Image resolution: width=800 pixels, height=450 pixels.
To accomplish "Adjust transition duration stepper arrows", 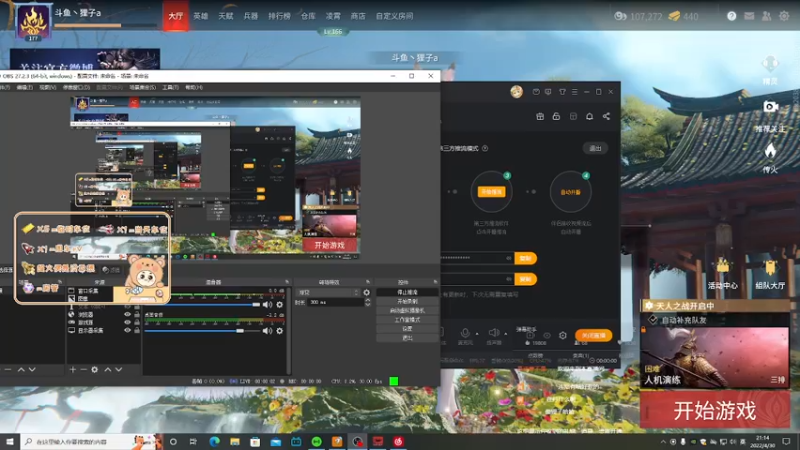I will (367, 303).
